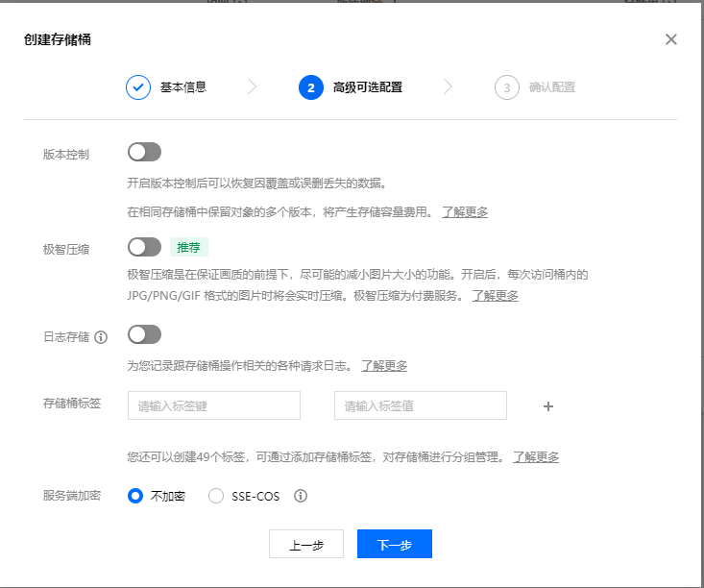
Task: Close the 创建存储桶 dialog
Action: pyautogui.click(x=670, y=39)
